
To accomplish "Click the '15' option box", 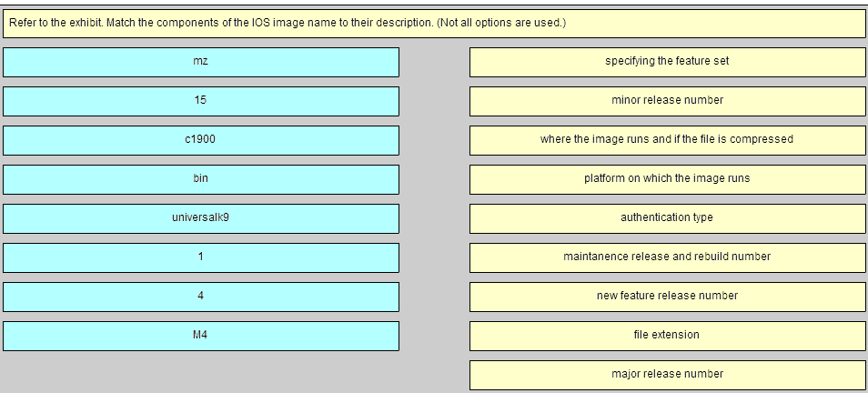I will point(201,101).
